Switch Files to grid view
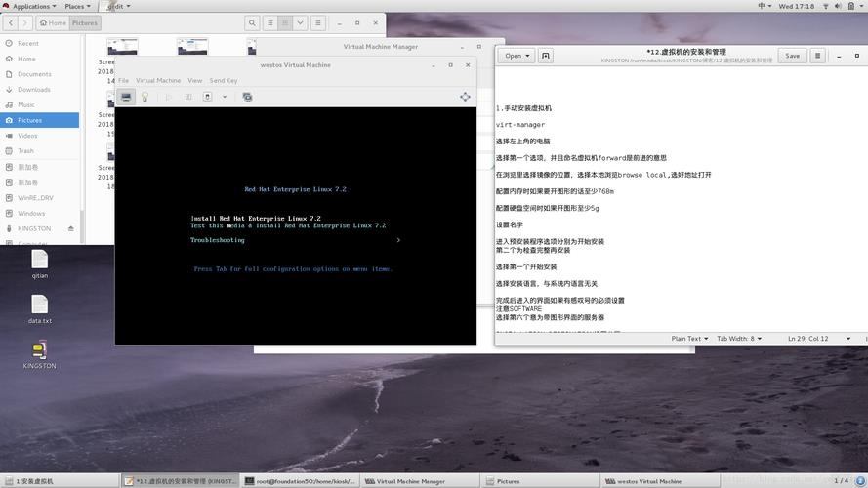This screenshot has height=488, width=868. coord(285,22)
